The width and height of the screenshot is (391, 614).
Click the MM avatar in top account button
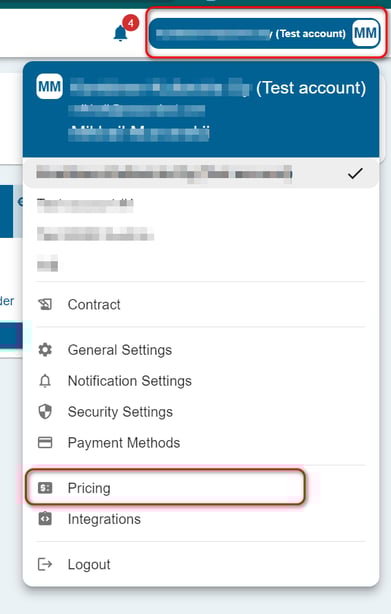(365, 33)
